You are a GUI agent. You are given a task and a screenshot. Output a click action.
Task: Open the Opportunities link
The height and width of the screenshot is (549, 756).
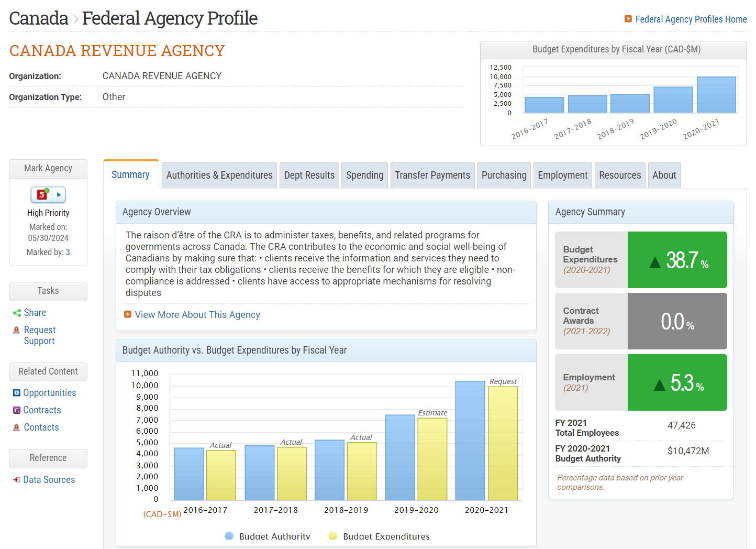[50, 393]
